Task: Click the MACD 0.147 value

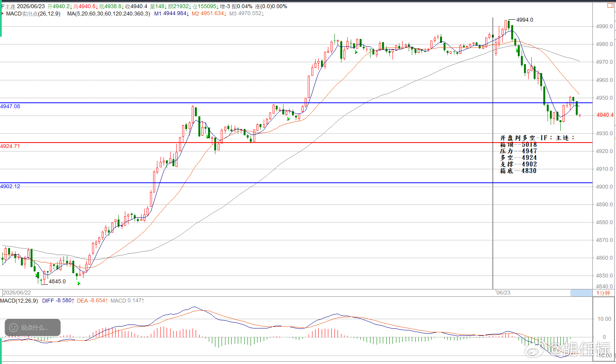Action: 127,301
